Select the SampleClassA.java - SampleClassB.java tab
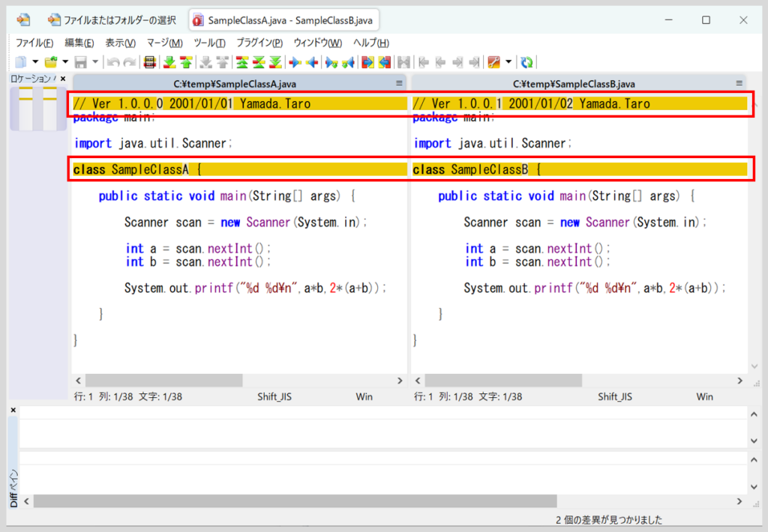This screenshot has width=768, height=532. point(284,20)
